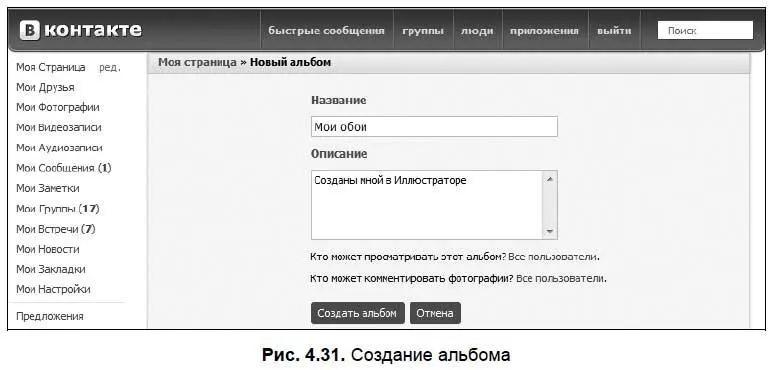
Task: Open группы in top navigation
Action: click(423, 31)
